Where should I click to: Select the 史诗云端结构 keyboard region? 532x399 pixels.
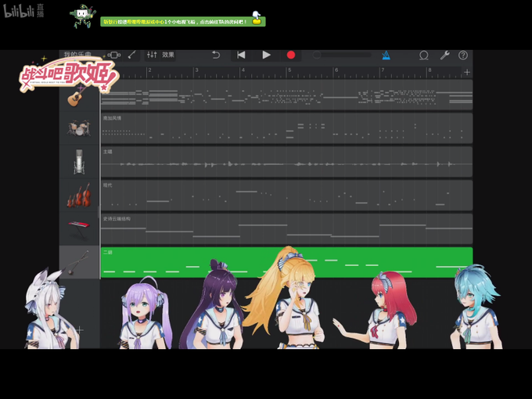[286, 228]
